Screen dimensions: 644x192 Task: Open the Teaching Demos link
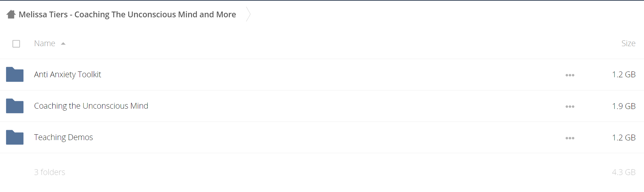63,137
